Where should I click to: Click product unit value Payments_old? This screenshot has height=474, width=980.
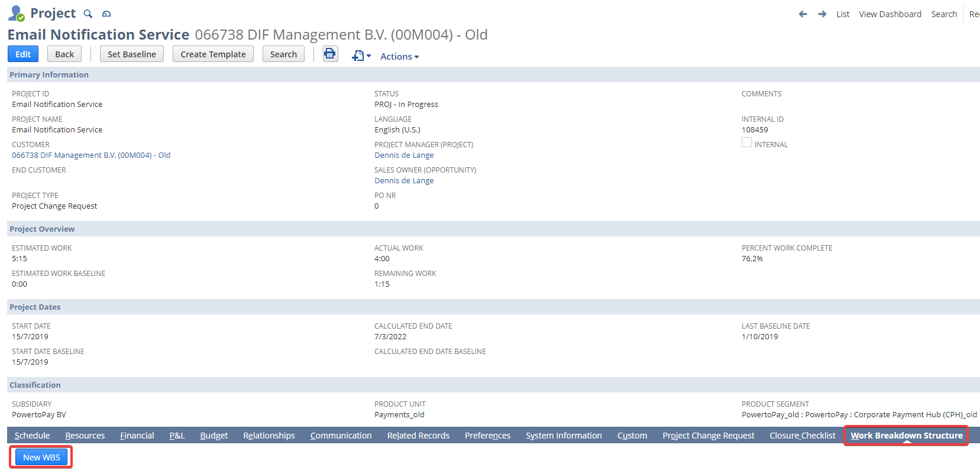[x=399, y=414]
